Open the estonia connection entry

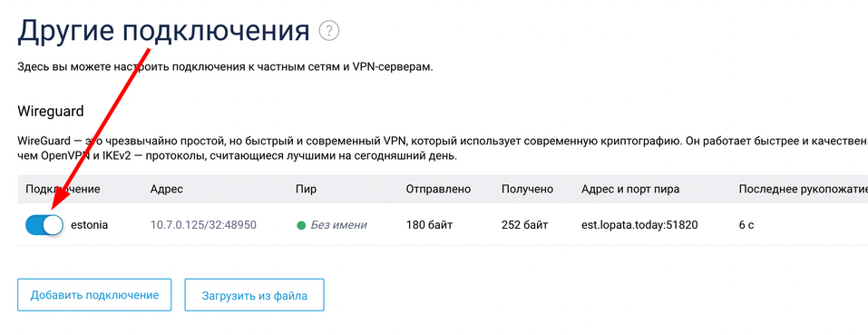click(x=89, y=225)
